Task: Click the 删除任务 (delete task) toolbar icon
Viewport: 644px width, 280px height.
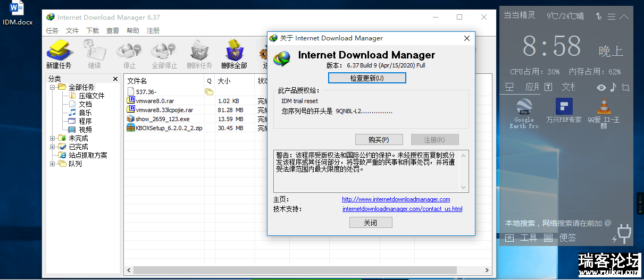Action: tap(199, 54)
